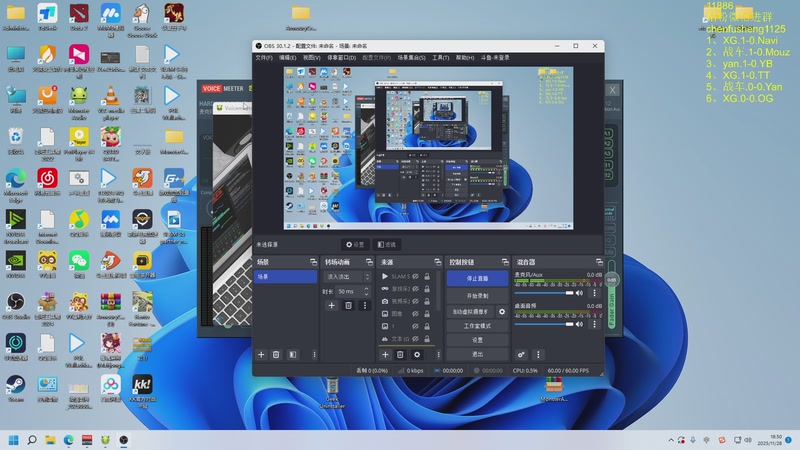Remove the transition with the 转场动画 panel trash icon

click(348, 306)
